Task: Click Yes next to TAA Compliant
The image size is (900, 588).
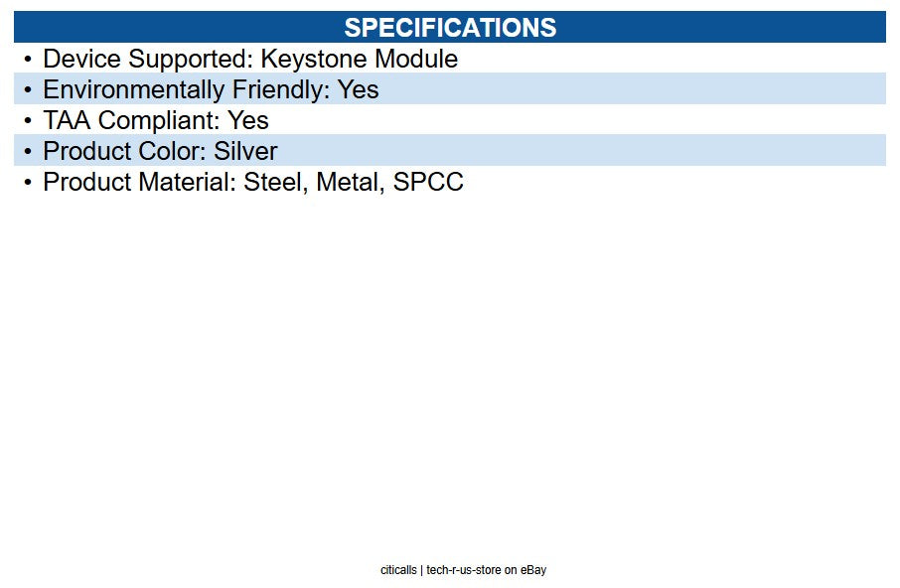Action: pos(248,120)
